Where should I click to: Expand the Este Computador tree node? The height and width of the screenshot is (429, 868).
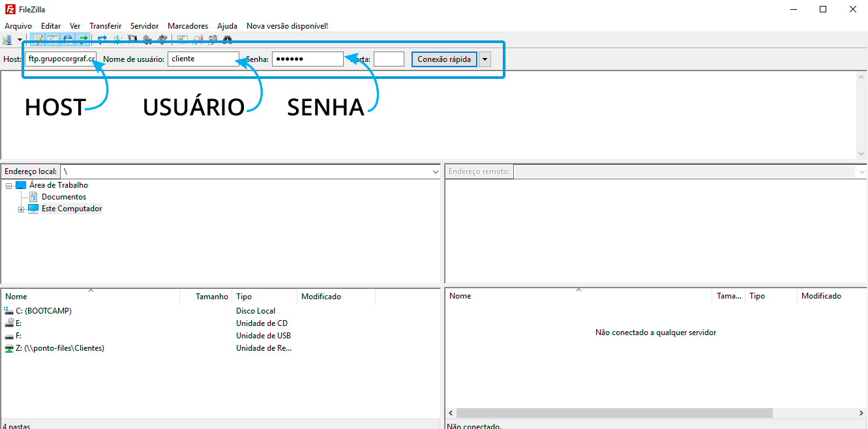point(21,209)
